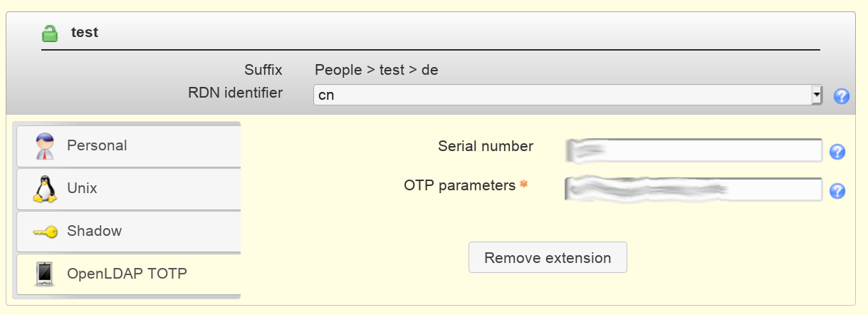Click the Shadow key icon
This screenshot has width=868, height=315.
pos(44,232)
